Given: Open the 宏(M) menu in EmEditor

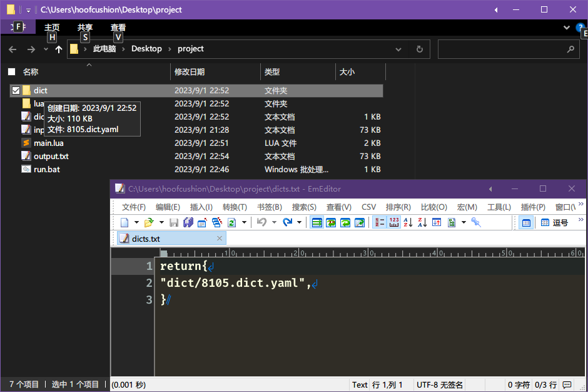Looking at the screenshot, I should pos(467,207).
